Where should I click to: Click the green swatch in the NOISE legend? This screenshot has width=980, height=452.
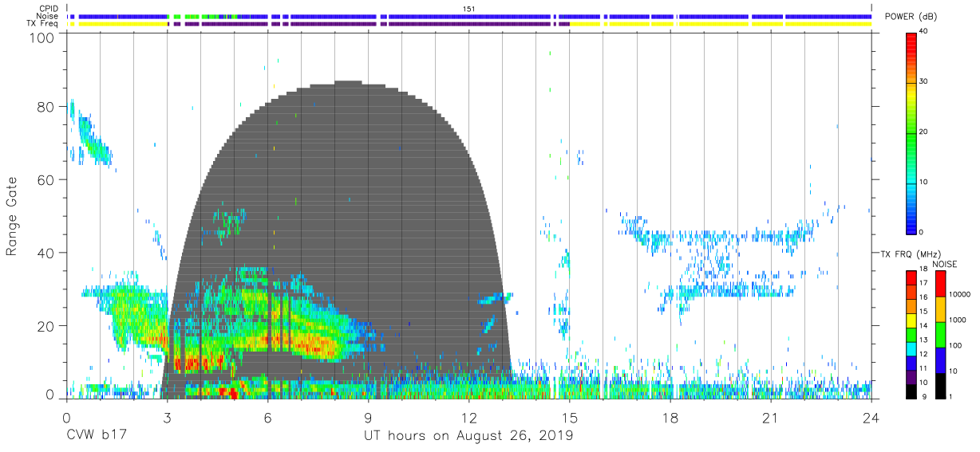coord(940,334)
